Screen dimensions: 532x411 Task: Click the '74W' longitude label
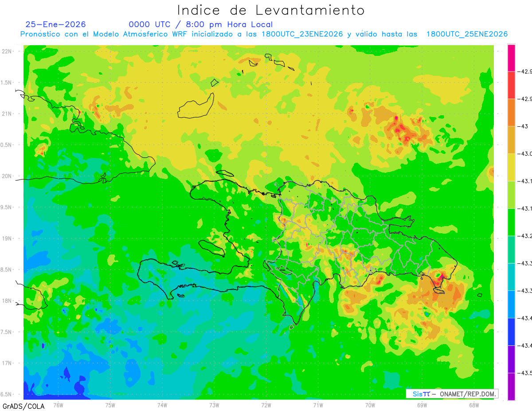pyautogui.click(x=162, y=405)
